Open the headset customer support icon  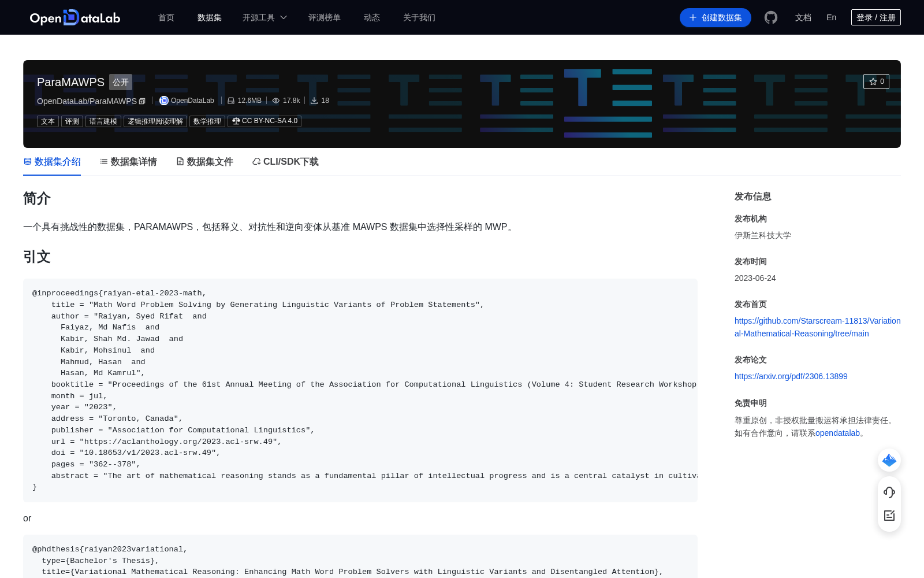point(889,492)
